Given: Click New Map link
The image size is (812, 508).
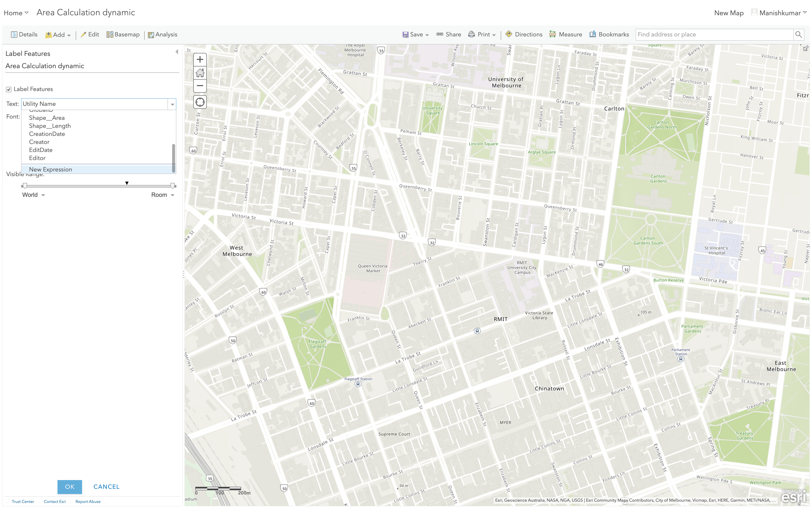Looking at the screenshot, I should 729,13.
